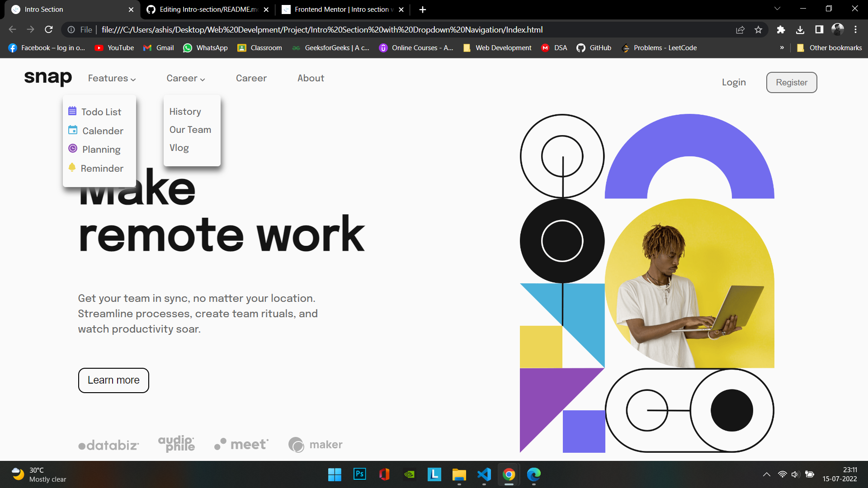868x488 pixels.
Task: Select Our Team menu entry
Action: (190, 130)
